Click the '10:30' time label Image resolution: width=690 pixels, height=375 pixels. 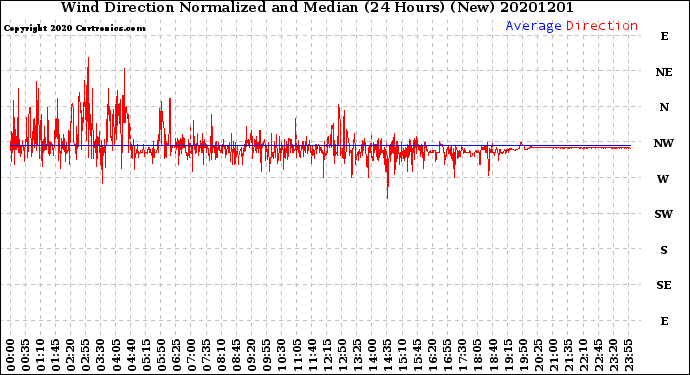(x=282, y=355)
